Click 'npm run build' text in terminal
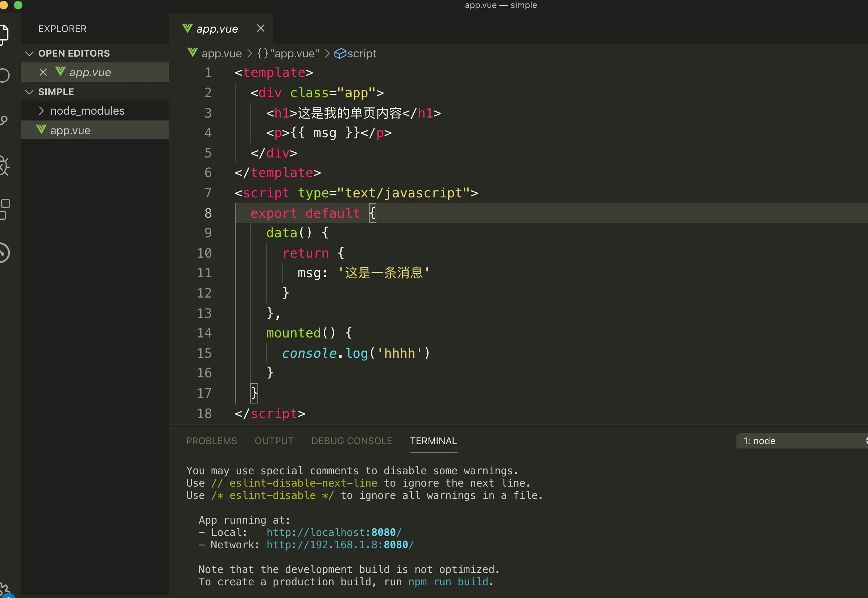Image resolution: width=868 pixels, height=598 pixels. (448, 582)
